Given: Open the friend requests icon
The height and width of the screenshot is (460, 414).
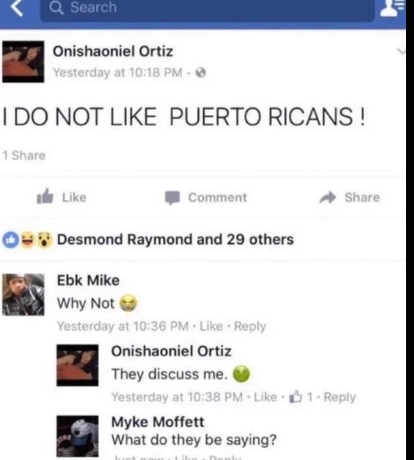Looking at the screenshot, I should [392, 7].
